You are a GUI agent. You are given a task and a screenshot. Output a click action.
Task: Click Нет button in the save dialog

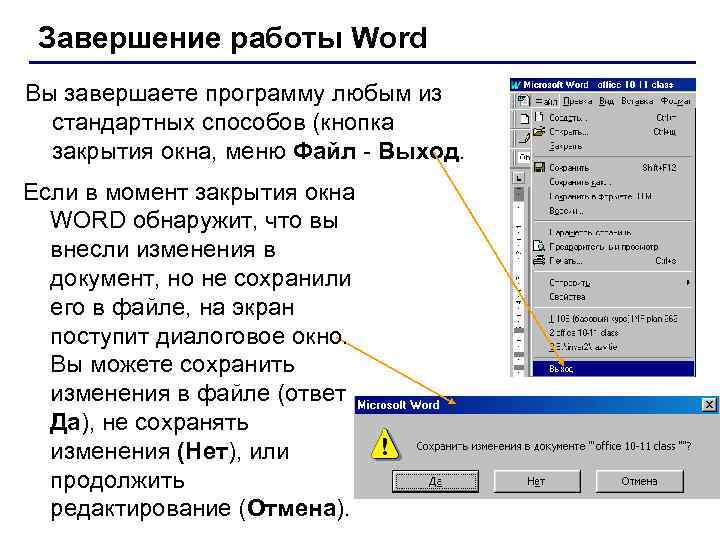(536, 481)
